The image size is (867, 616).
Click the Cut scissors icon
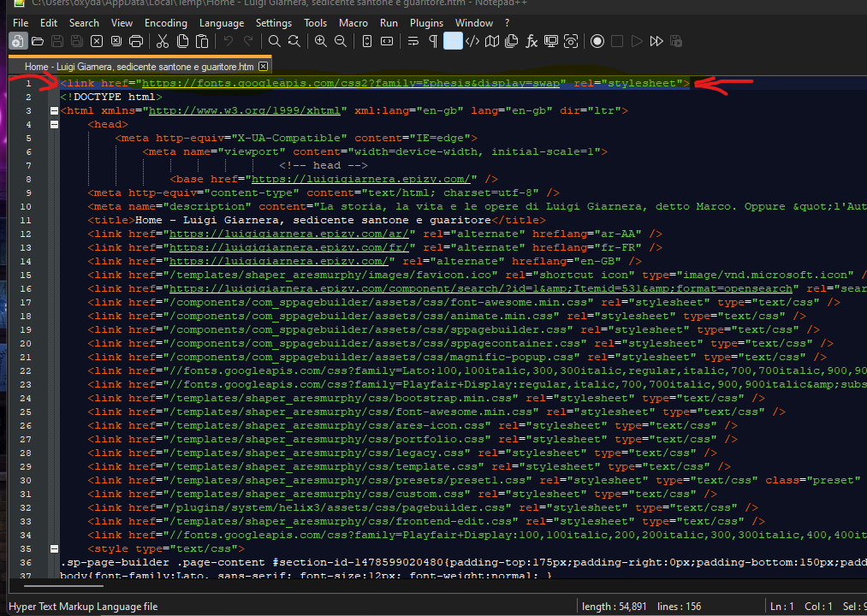click(163, 41)
